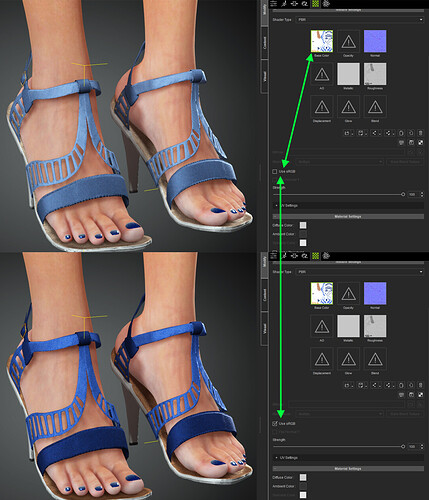This screenshot has height=500, width=429.
Task: Click the trash delete icon in upper panel
Action: [x=420, y=133]
